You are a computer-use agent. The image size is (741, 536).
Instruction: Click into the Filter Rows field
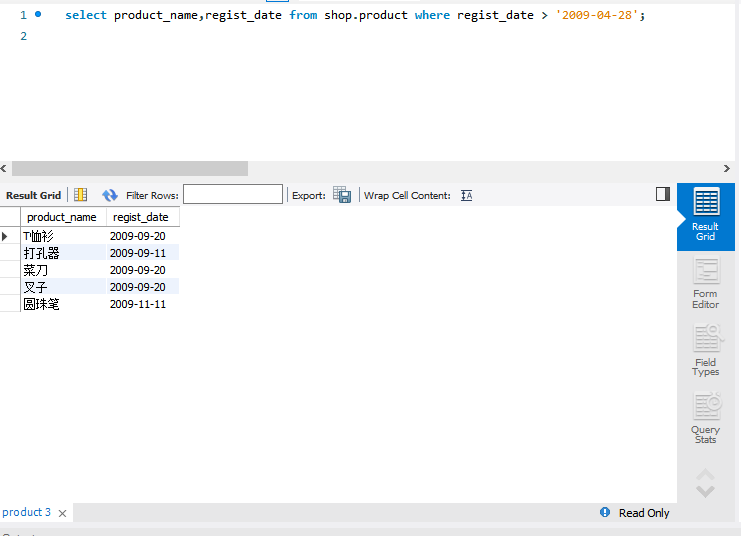pyautogui.click(x=233, y=194)
